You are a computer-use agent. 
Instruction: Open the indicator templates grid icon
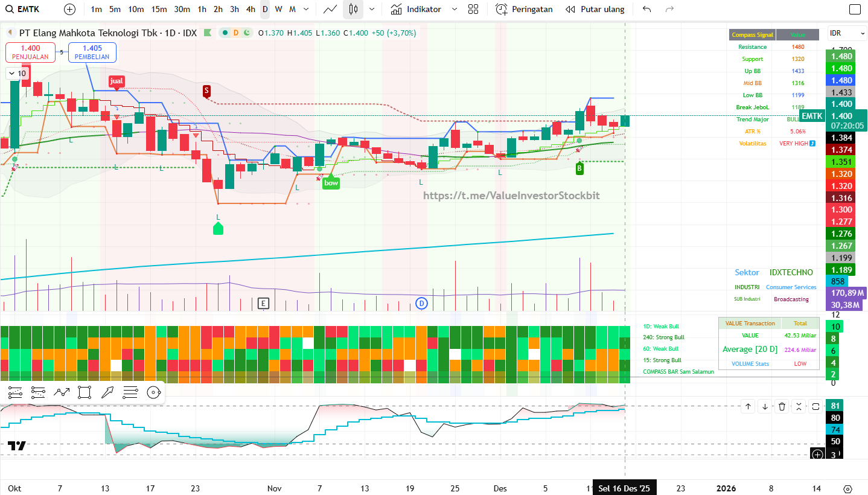tap(473, 9)
